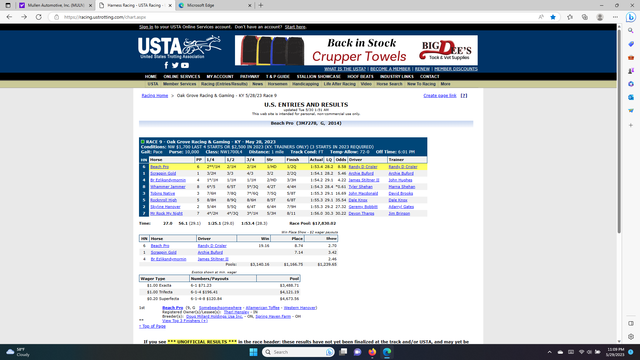
Task: Open the Whammer Jammer horse link
Action: pyautogui.click(x=167, y=187)
